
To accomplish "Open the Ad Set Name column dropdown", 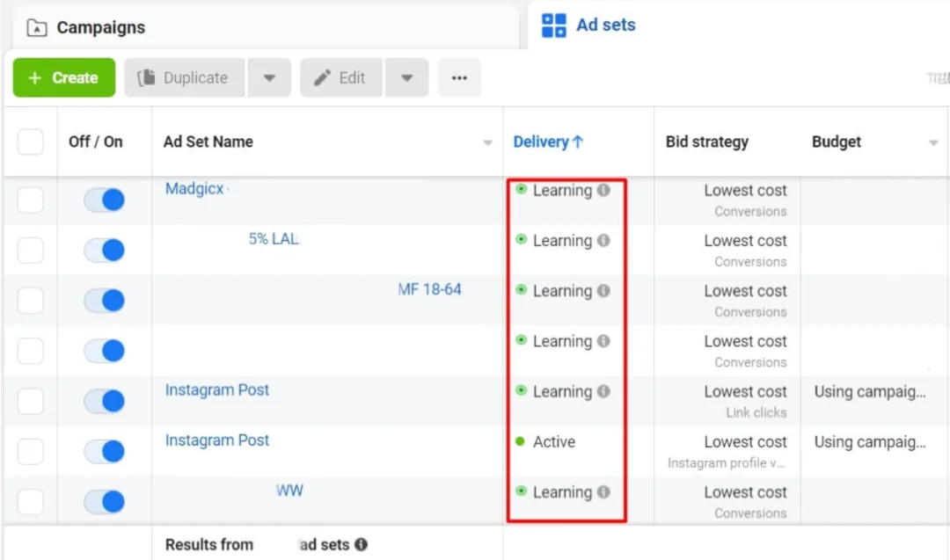I will (487, 143).
